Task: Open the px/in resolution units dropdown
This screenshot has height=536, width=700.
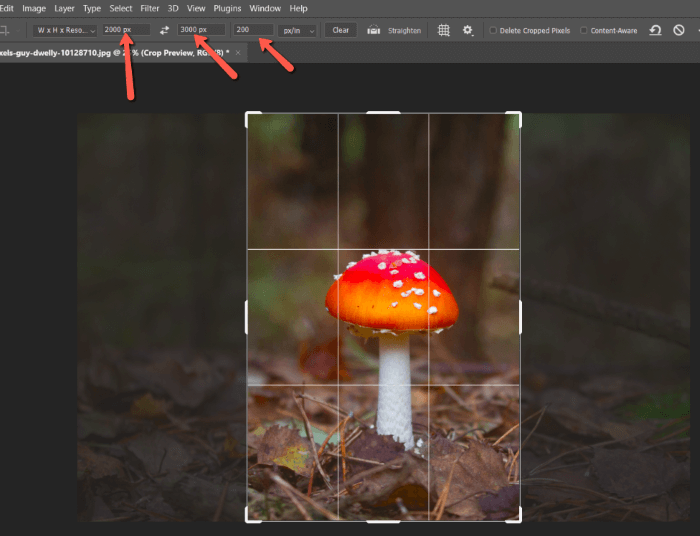Action: (x=298, y=31)
